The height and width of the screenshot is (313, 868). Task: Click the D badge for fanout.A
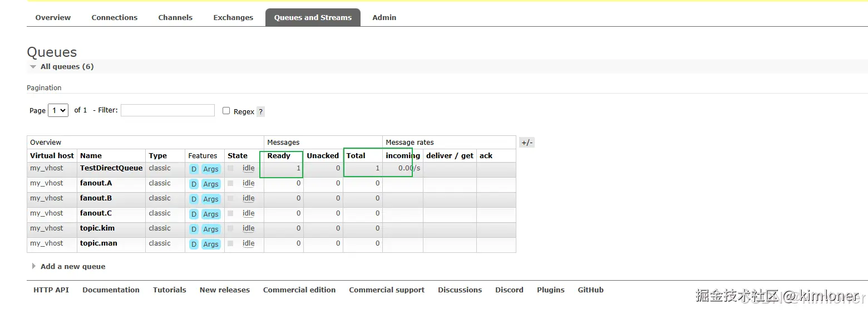coord(194,184)
